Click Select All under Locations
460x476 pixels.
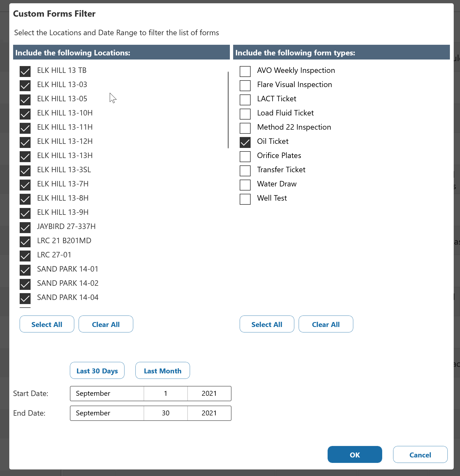(x=47, y=324)
